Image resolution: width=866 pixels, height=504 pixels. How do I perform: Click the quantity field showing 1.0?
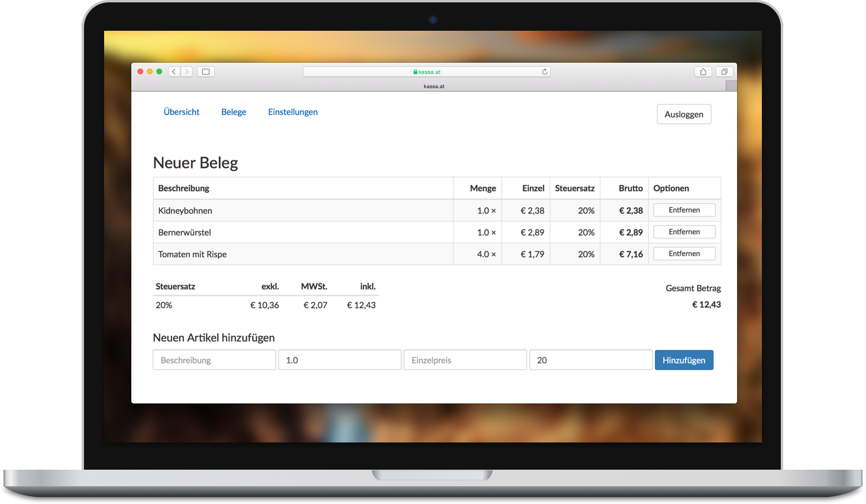coord(340,360)
